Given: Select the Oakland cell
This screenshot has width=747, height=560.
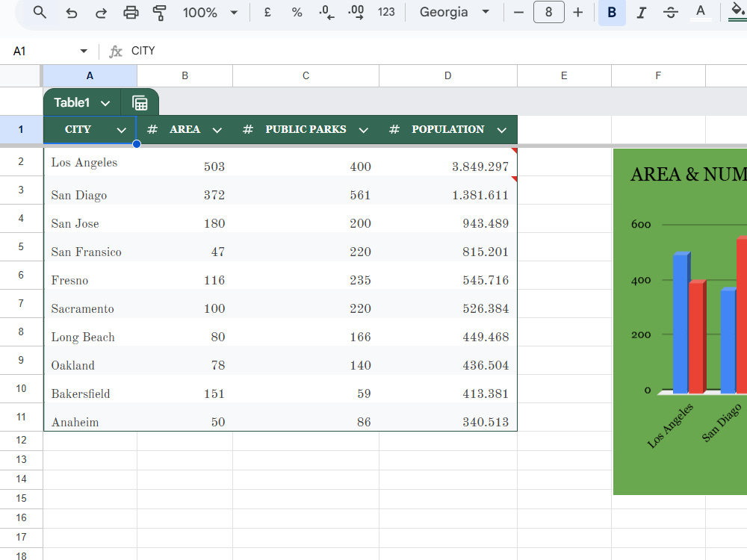Looking at the screenshot, I should coord(90,361).
